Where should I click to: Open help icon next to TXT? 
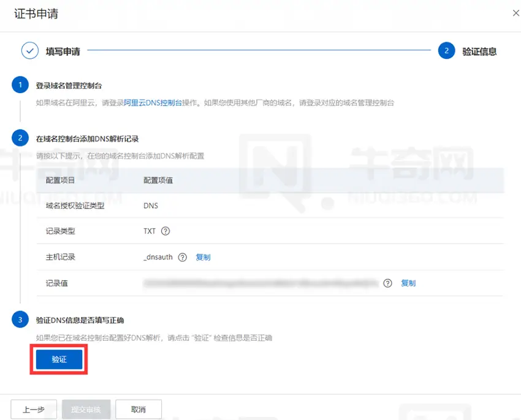[x=165, y=231]
